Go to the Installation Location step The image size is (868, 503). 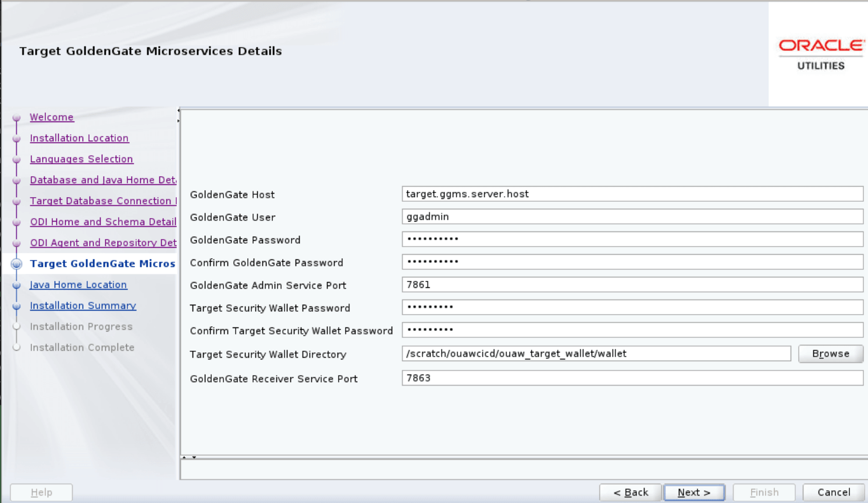coord(79,138)
